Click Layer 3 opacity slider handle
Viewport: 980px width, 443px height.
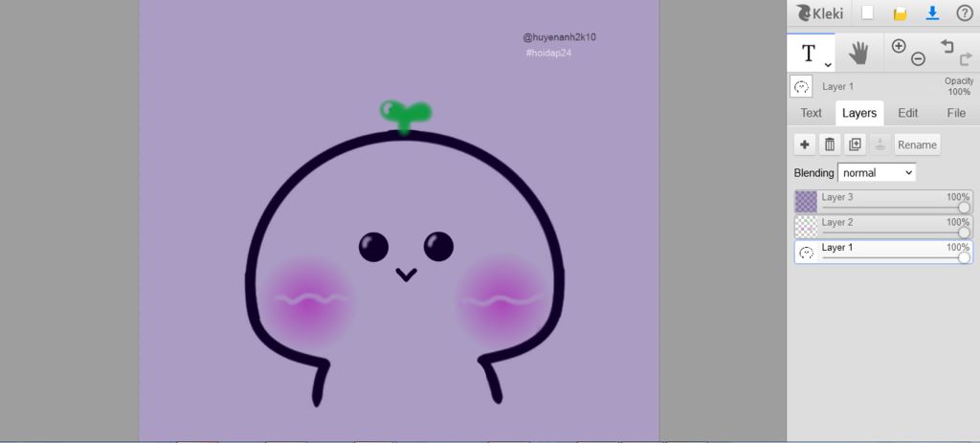tap(965, 208)
